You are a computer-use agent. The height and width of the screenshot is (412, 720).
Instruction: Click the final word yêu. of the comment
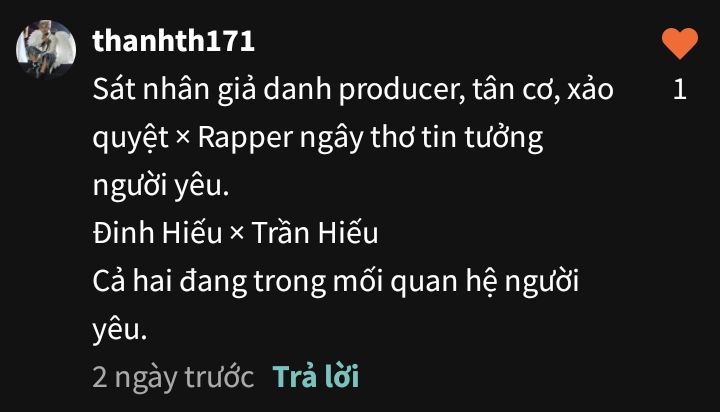click(x=119, y=330)
